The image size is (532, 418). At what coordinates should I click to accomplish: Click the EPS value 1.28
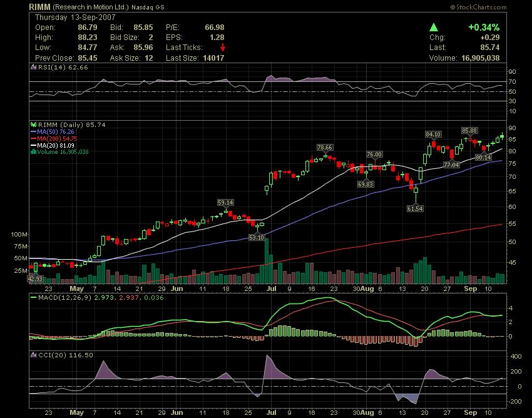tap(217, 38)
